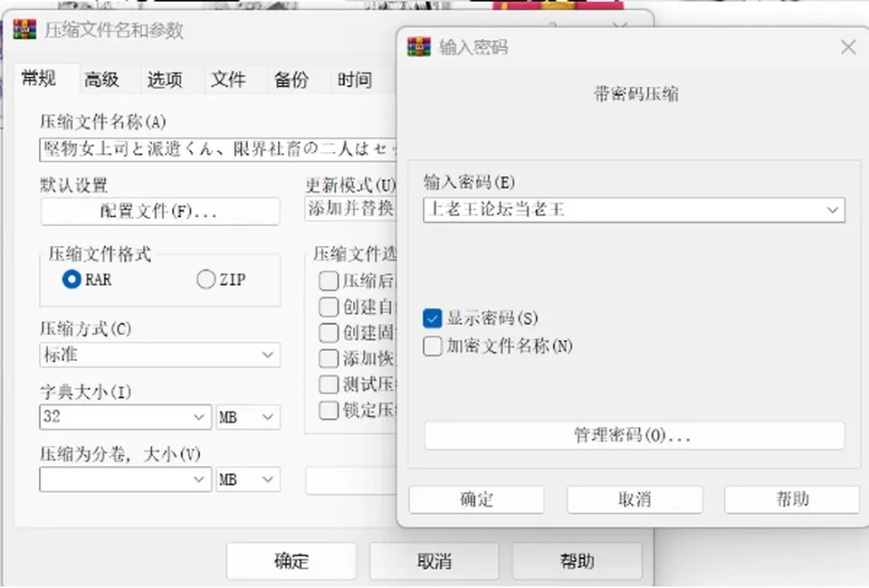869x588 pixels.
Task: Open the MB unit dropdown for 字典大小
Action: [x=248, y=417]
